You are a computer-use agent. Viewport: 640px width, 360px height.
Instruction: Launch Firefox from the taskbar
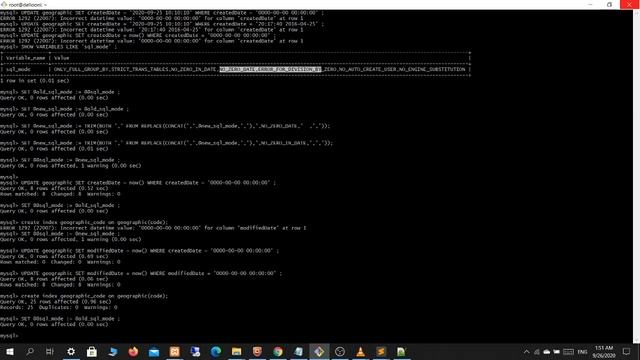pyautogui.click(x=133, y=351)
